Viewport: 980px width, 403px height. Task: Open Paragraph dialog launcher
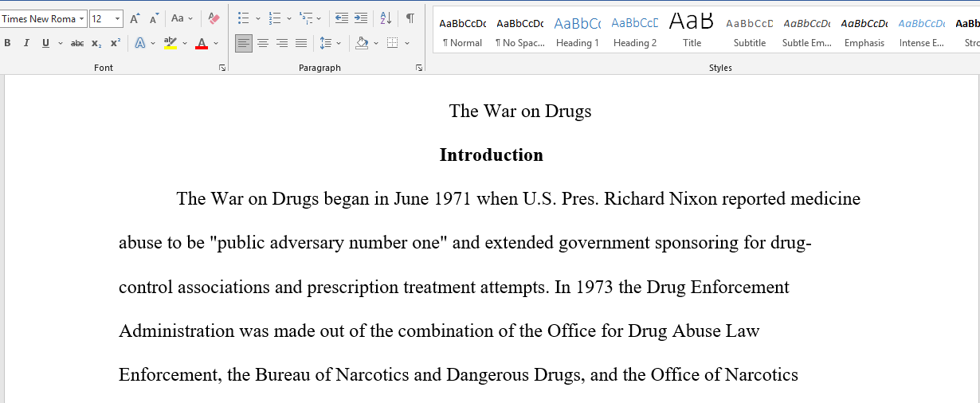coord(419,68)
